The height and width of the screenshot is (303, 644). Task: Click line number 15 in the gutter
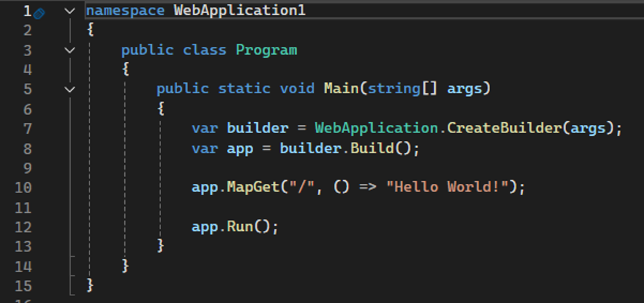tap(23, 285)
